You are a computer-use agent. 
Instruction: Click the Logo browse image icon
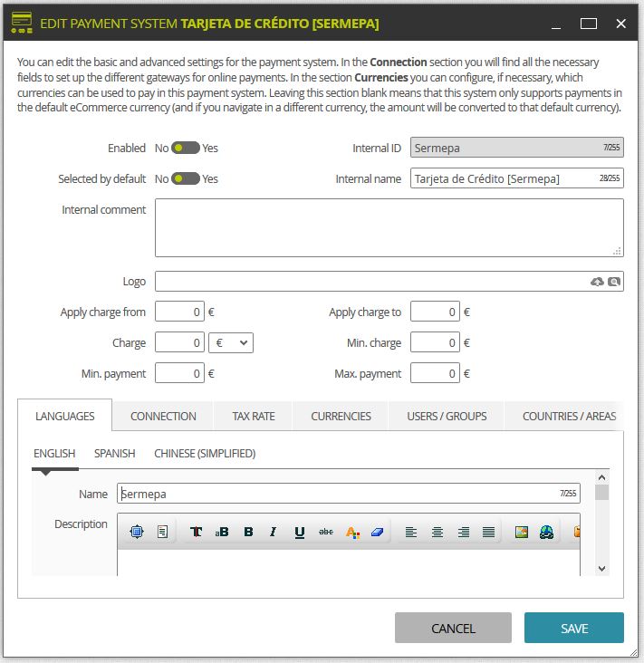tap(614, 282)
